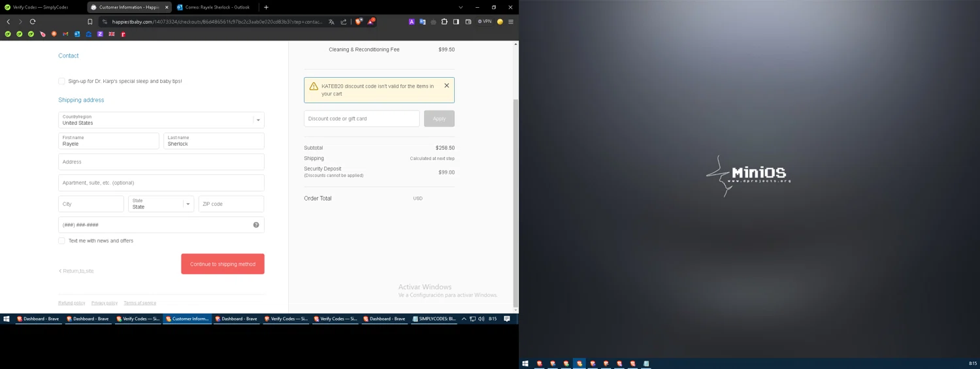Focus the Discount code or gift card field
The height and width of the screenshot is (369, 980).
click(362, 118)
